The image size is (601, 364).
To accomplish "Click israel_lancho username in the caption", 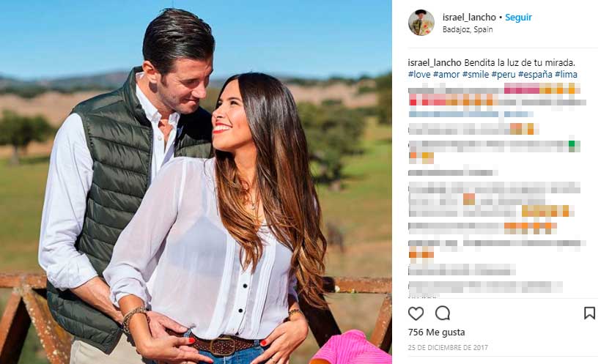I will pyautogui.click(x=435, y=62).
